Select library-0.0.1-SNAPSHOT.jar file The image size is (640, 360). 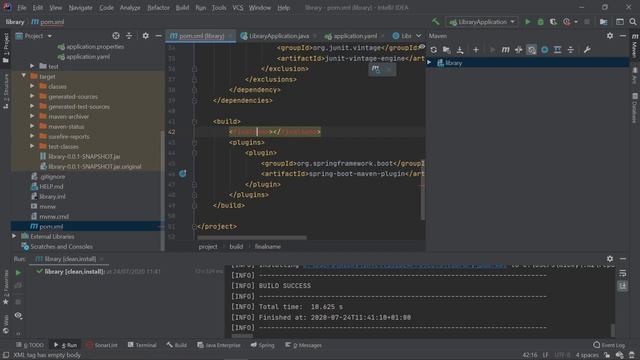(84, 156)
